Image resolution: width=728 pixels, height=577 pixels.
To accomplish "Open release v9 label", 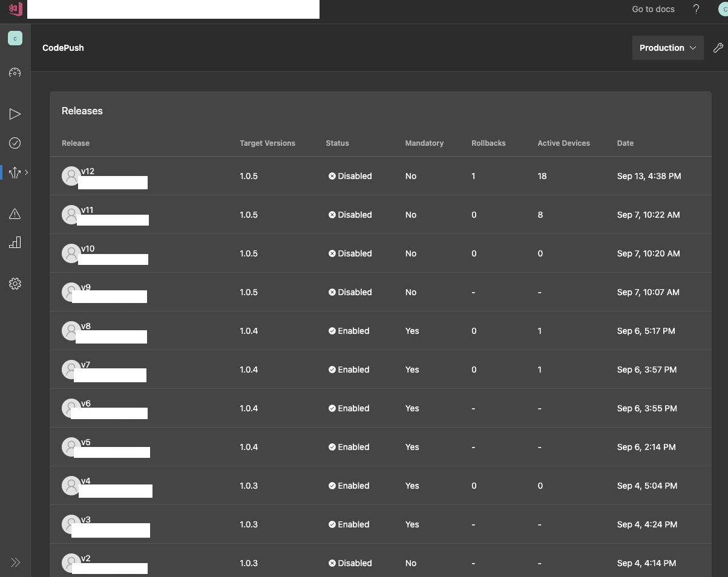I will [x=86, y=287].
